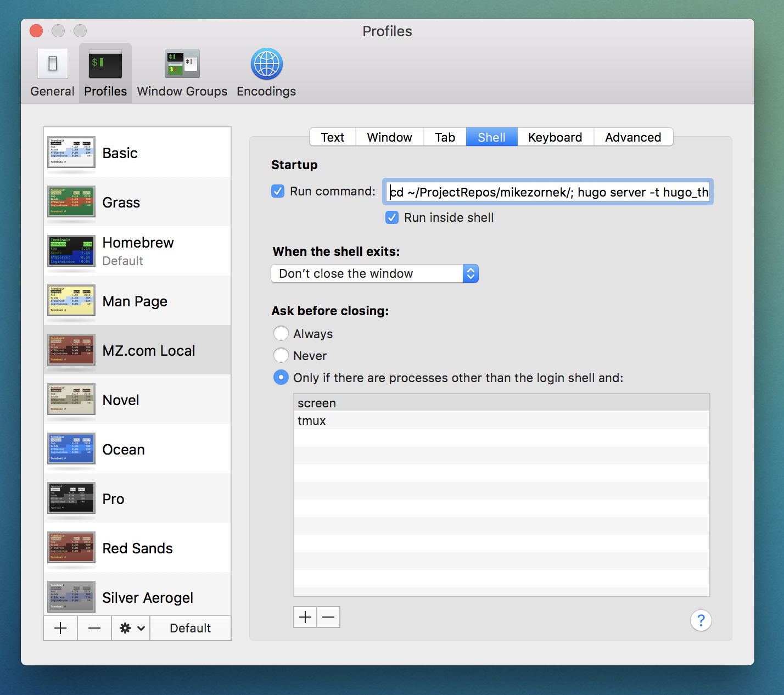
Task: Open the Profiles preferences pane
Action: tap(105, 73)
